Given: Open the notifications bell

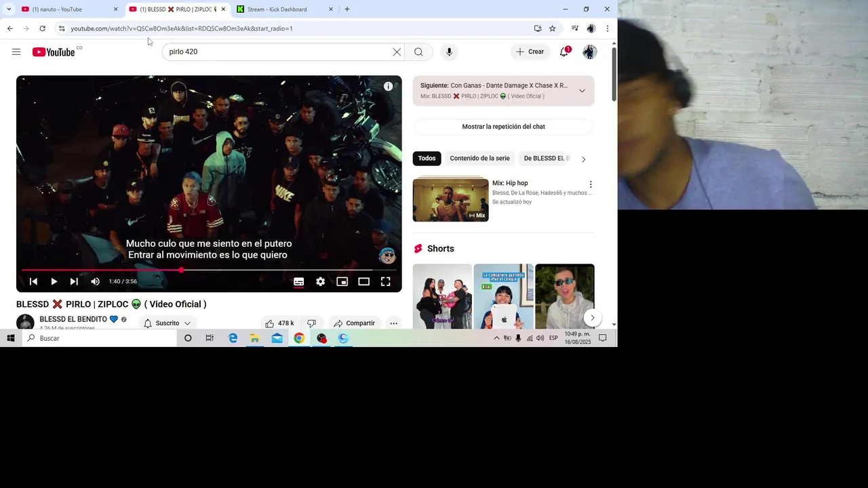Looking at the screenshot, I should coord(564,52).
